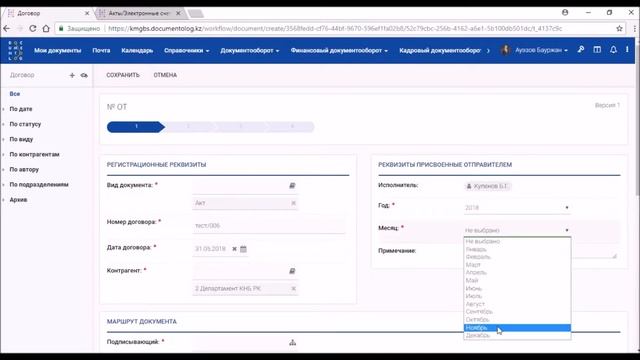
Task: Click the 'Вид документа' search input
Action: coord(240,186)
